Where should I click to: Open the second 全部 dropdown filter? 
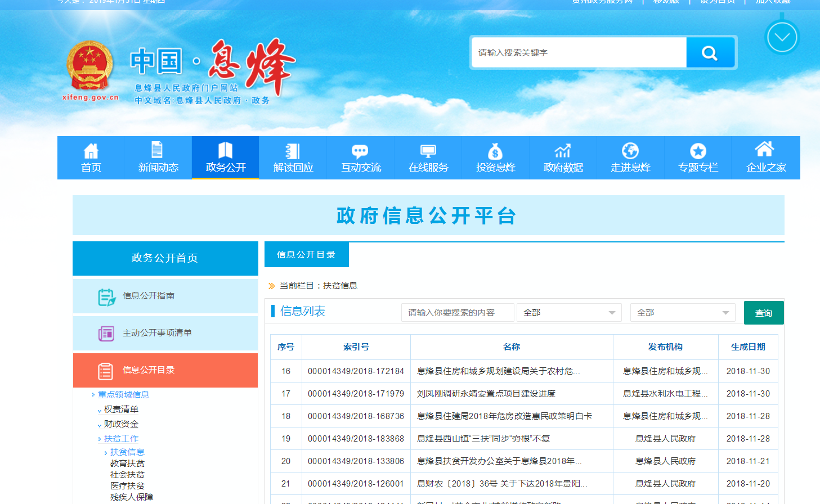coord(682,313)
